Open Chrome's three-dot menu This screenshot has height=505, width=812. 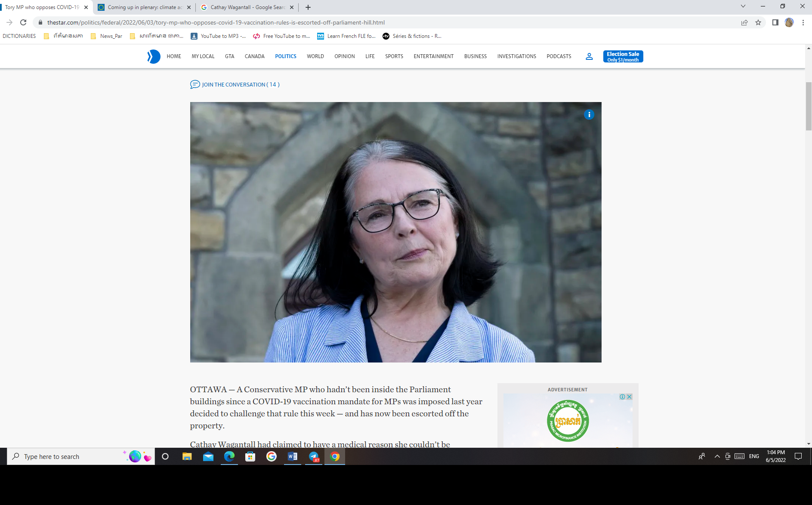pos(803,22)
